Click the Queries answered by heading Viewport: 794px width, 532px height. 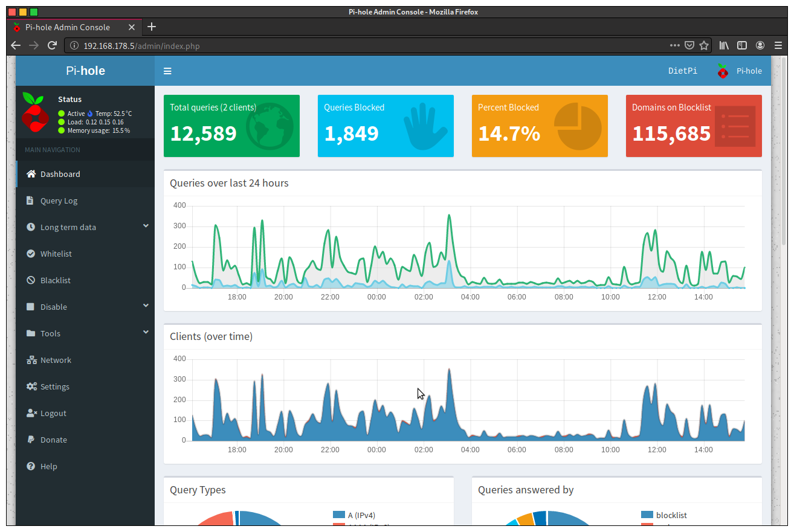[526, 490]
